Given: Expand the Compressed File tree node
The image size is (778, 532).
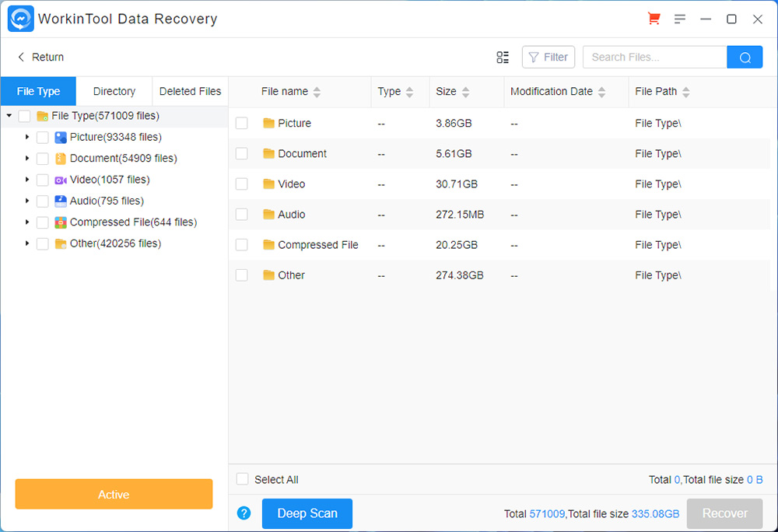Looking at the screenshot, I should [27, 222].
